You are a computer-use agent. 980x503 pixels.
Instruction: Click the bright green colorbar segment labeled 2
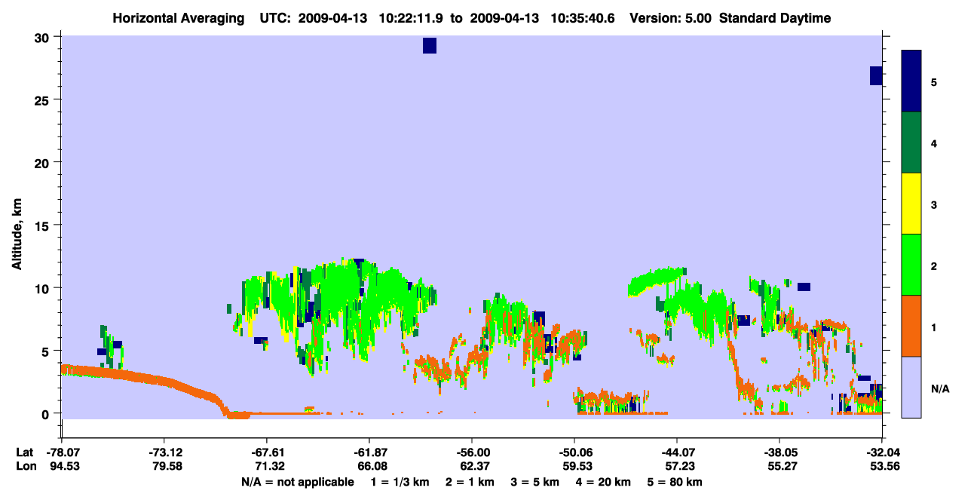click(x=911, y=265)
